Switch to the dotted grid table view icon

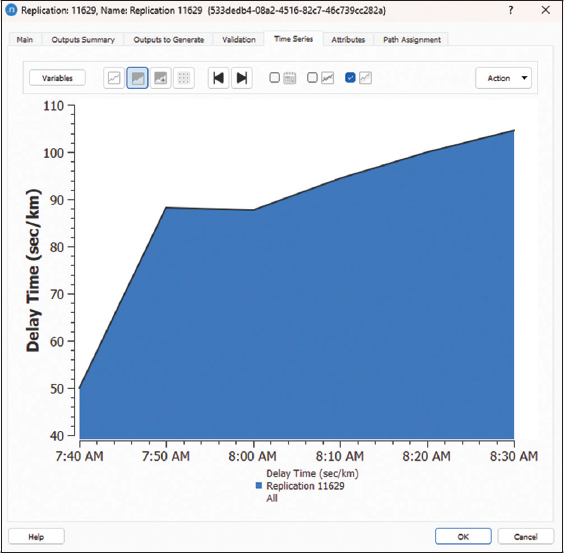(184, 78)
